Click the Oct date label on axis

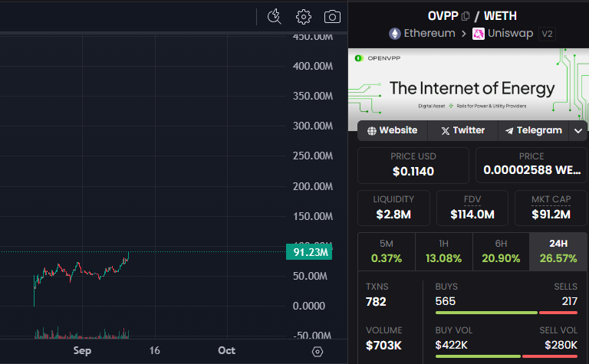226,350
